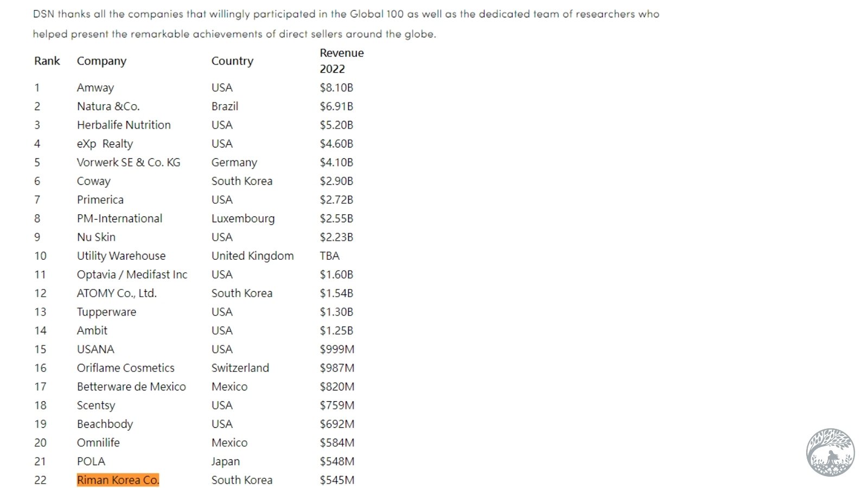Click the Revenue 2022 column header
Viewport: 868px width, 488px height.
(x=342, y=61)
